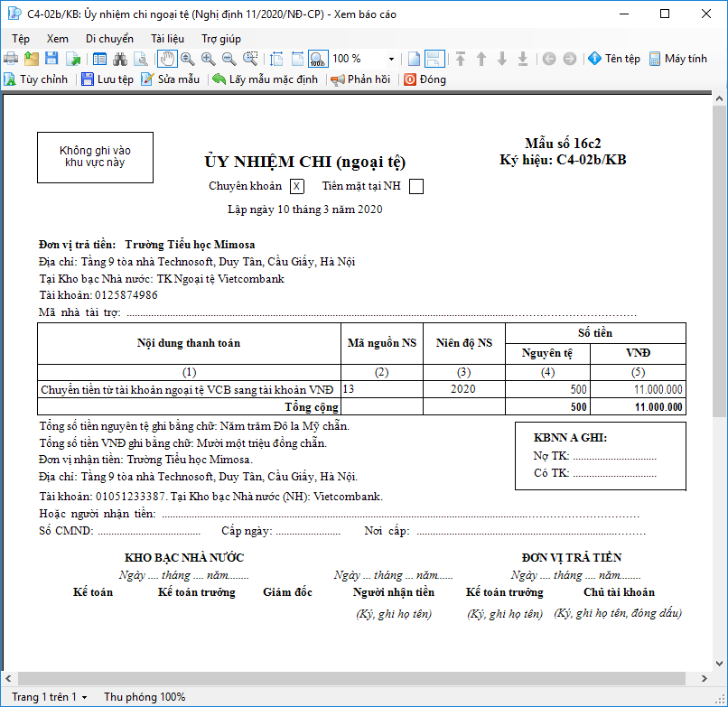Expand the Trang 1 trên 1 page selector
Image resolution: width=728 pixels, height=707 pixels.
point(49,697)
